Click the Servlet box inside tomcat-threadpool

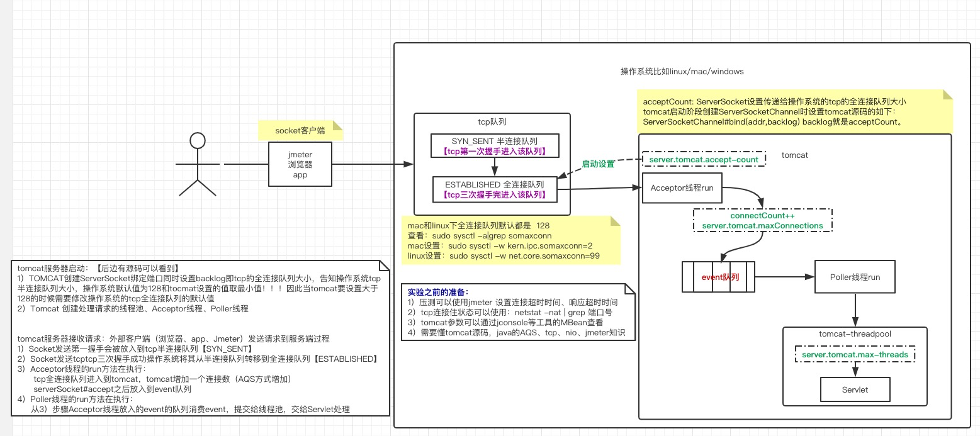855,389
